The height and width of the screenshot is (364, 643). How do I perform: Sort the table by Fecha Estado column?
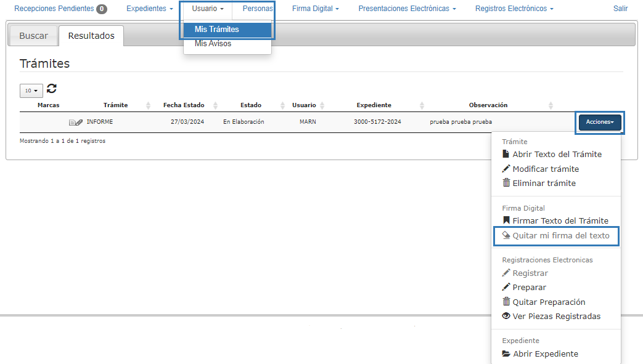click(x=183, y=105)
